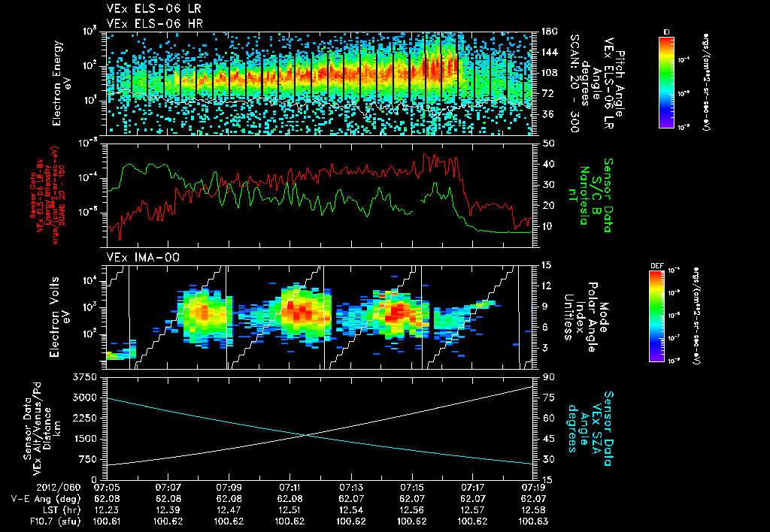Click the 72 degree pitch angle tick
This screenshot has height=532, width=770.
pyautogui.click(x=548, y=93)
